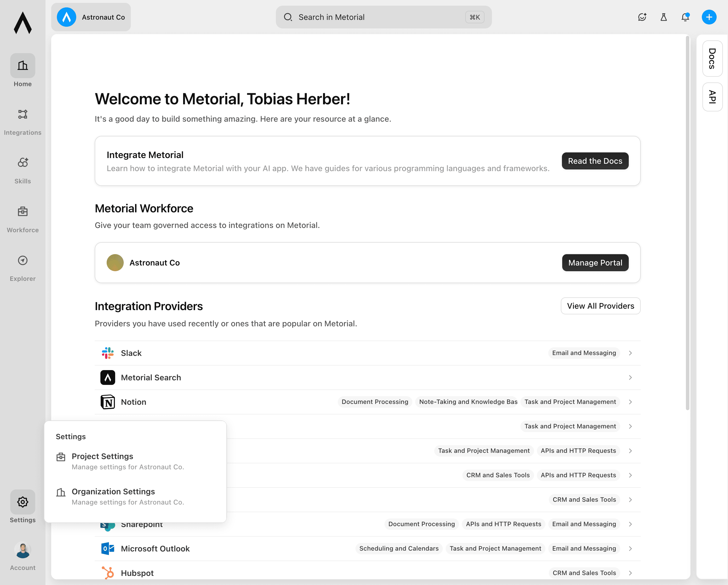Open the Docs side tab

pyautogui.click(x=712, y=58)
